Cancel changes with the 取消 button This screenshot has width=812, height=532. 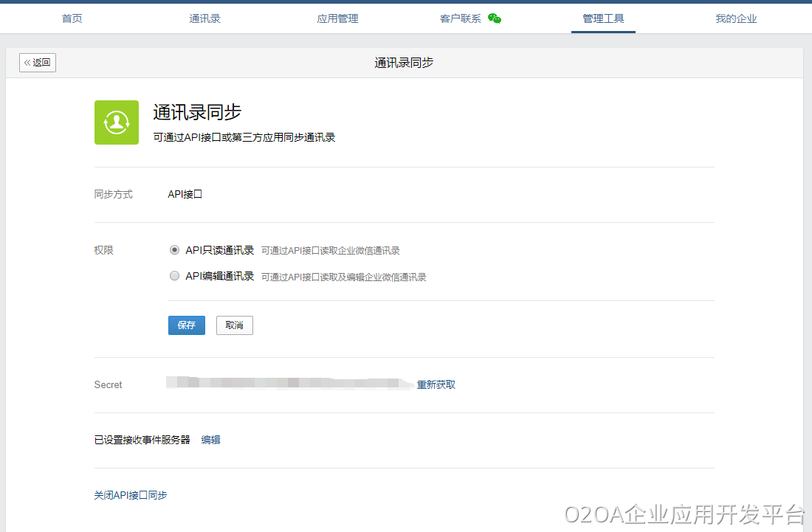coord(235,325)
